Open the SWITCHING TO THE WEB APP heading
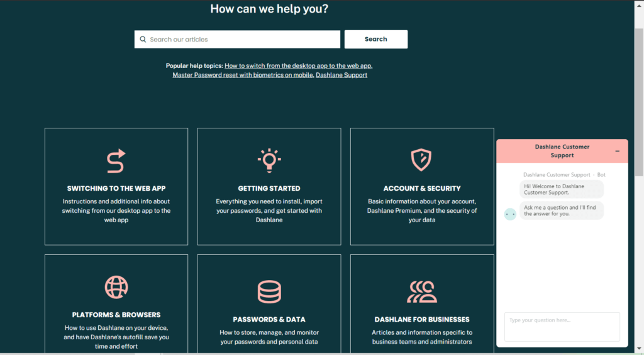Viewport: 644px width, 355px height. 116,188
